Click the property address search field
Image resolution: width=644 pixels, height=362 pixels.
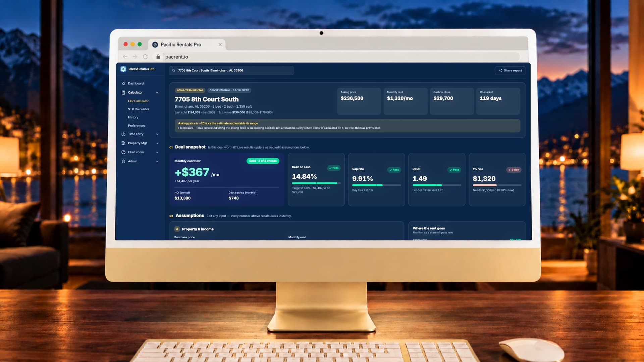point(231,70)
